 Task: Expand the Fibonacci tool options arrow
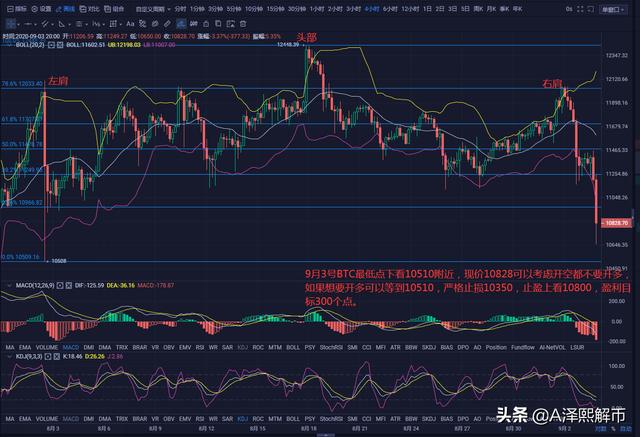pyautogui.click(x=87, y=24)
